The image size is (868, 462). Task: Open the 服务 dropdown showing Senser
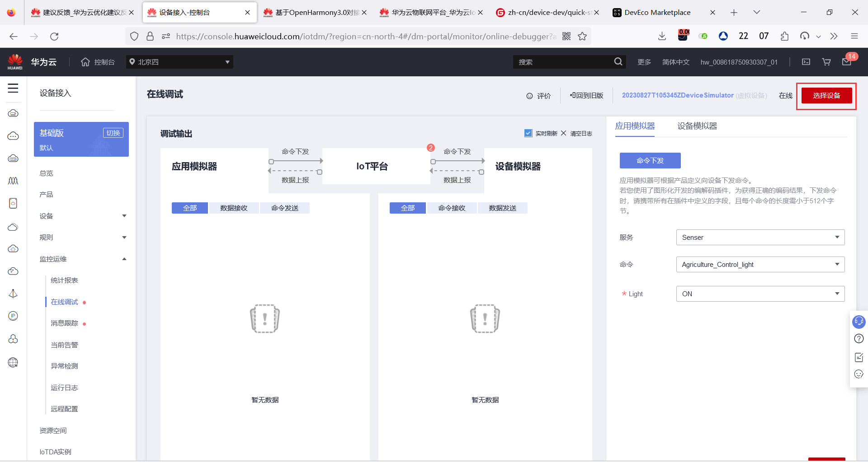pos(760,237)
